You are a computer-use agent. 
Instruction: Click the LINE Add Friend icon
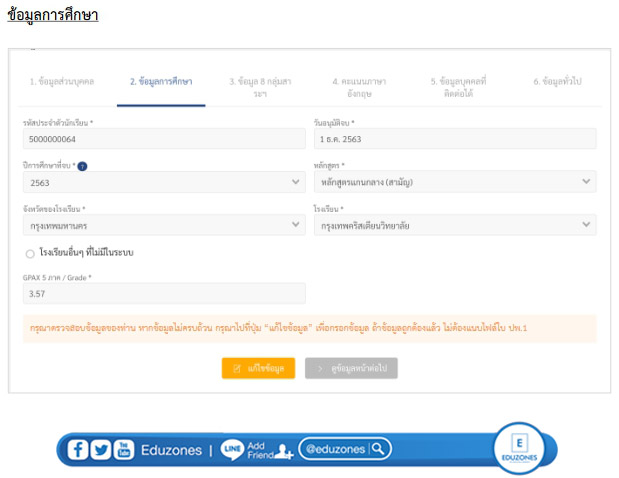232,450
